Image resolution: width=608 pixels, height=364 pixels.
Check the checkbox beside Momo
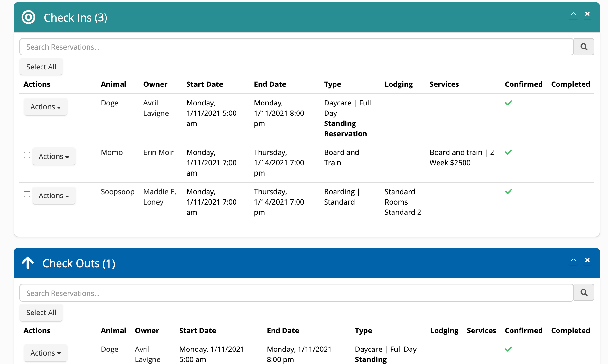click(27, 155)
